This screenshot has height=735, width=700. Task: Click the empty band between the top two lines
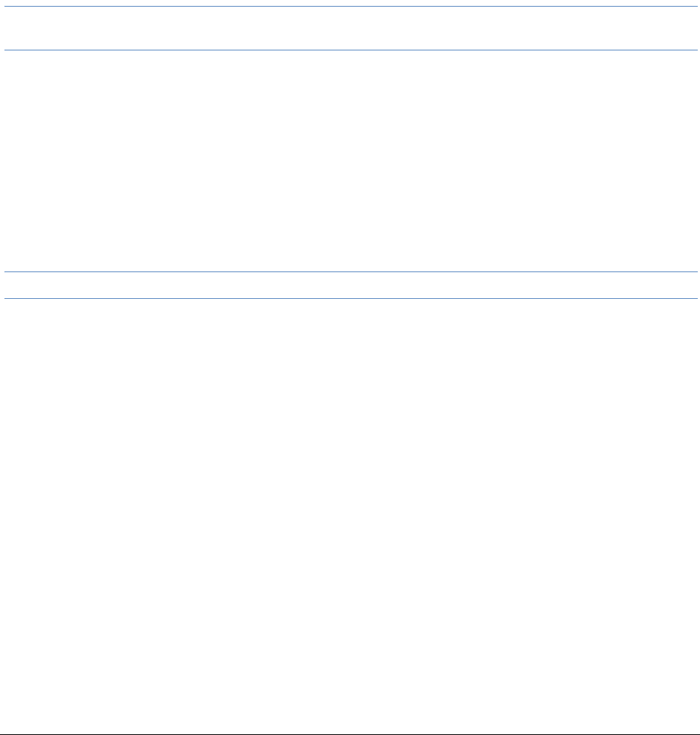(x=351, y=28)
